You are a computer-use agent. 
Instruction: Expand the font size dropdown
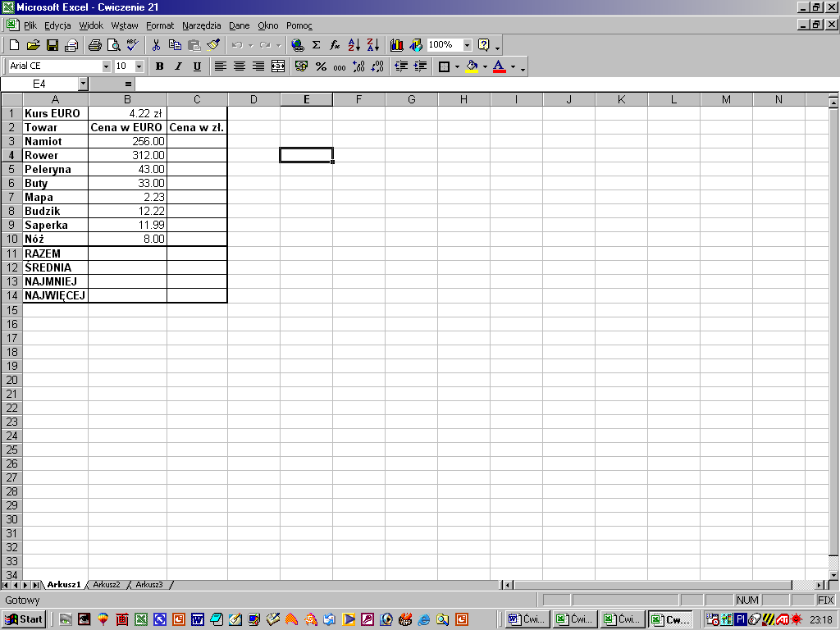(x=139, y=66)
